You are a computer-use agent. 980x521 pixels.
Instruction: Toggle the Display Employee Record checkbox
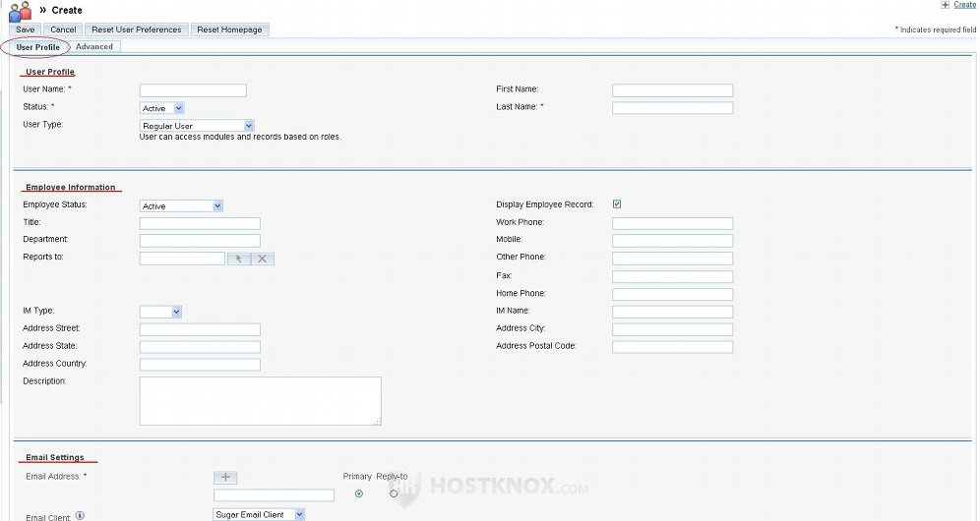coord(617,204)
